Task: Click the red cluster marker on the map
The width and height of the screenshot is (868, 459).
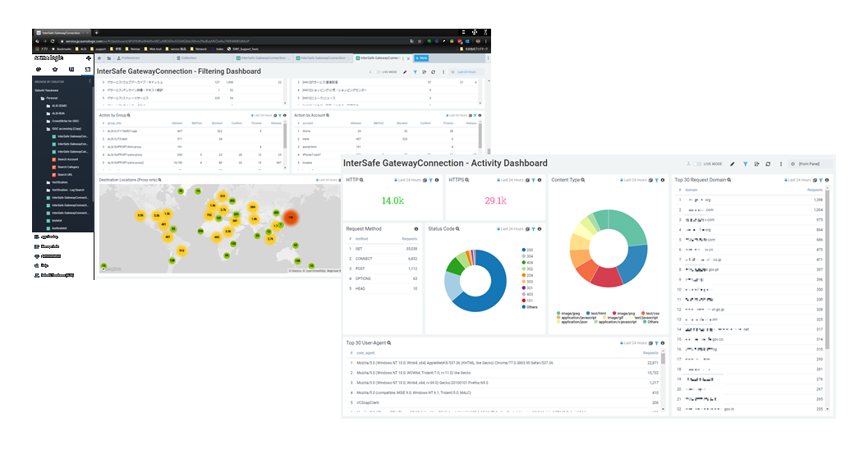Action: [291, 218]
